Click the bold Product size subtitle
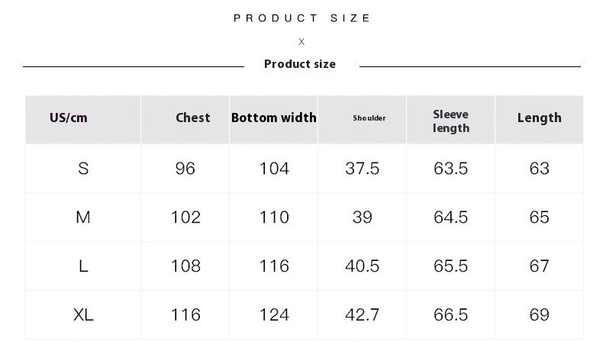The image size is (603, 364). tap(300, 64)
